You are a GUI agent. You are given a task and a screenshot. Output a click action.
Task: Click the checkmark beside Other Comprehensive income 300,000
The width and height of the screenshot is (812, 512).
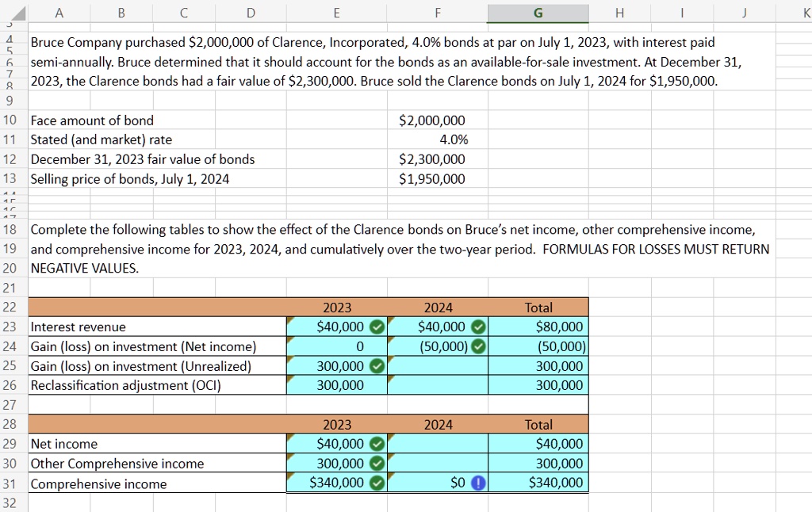pos(377,463)
